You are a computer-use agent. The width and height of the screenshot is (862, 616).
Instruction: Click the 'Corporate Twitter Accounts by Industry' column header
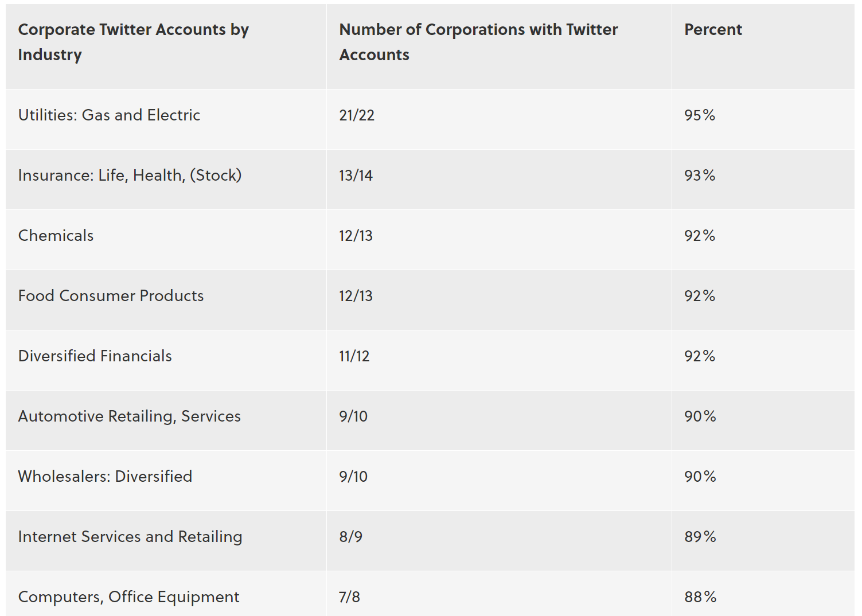(133, 42)
